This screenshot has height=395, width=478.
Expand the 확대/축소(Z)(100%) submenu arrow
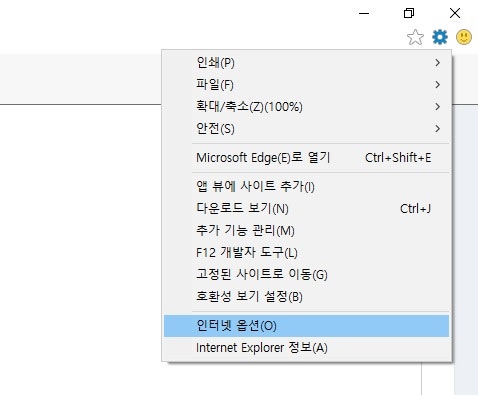[438, 106]
